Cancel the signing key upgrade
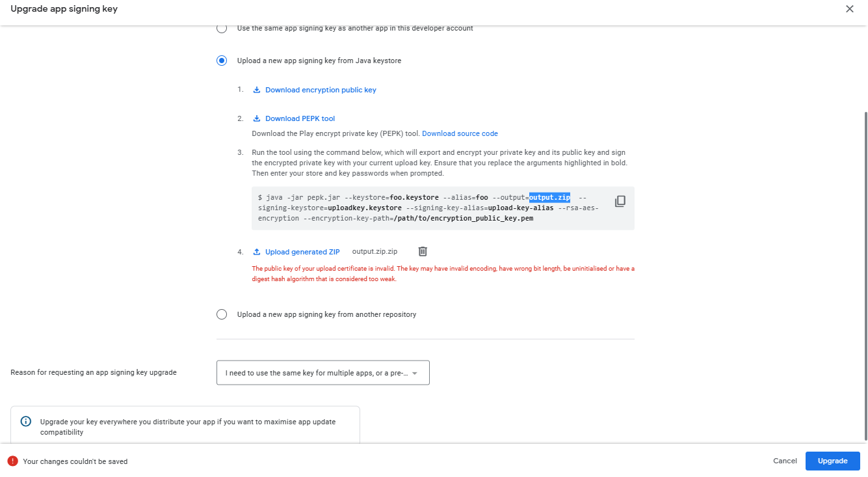Viewport: 868px width, 477px height. pyautogui.click(x=785, y=461)
